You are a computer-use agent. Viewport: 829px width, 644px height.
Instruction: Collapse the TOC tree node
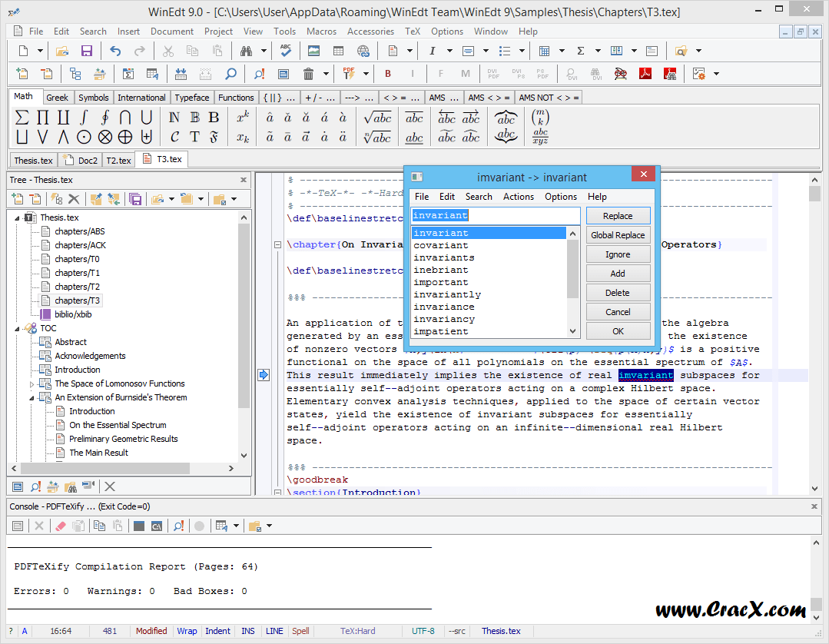click(17, 328)
